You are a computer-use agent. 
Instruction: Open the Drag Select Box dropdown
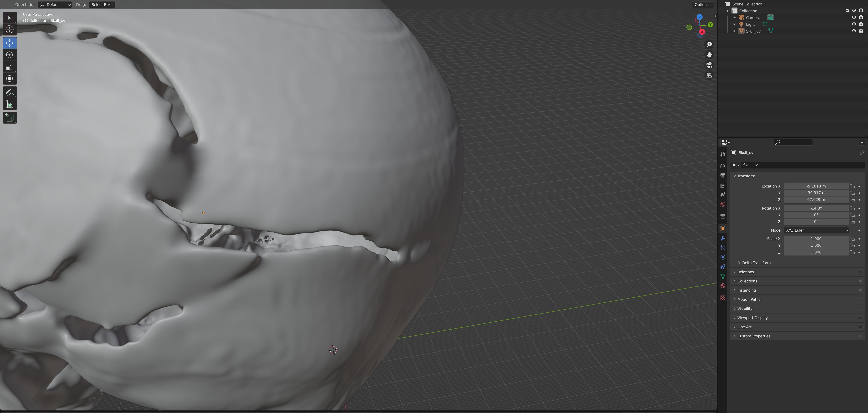(x=102, y=4)
